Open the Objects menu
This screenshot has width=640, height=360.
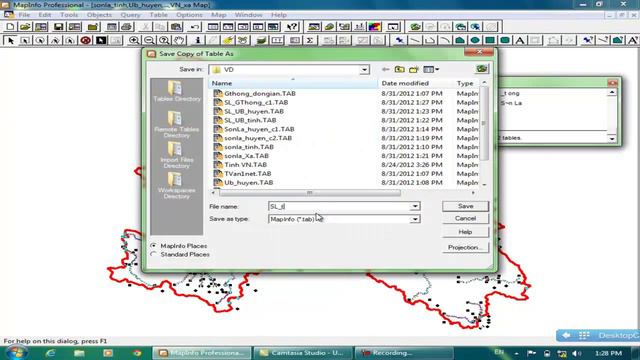[99, 15]
